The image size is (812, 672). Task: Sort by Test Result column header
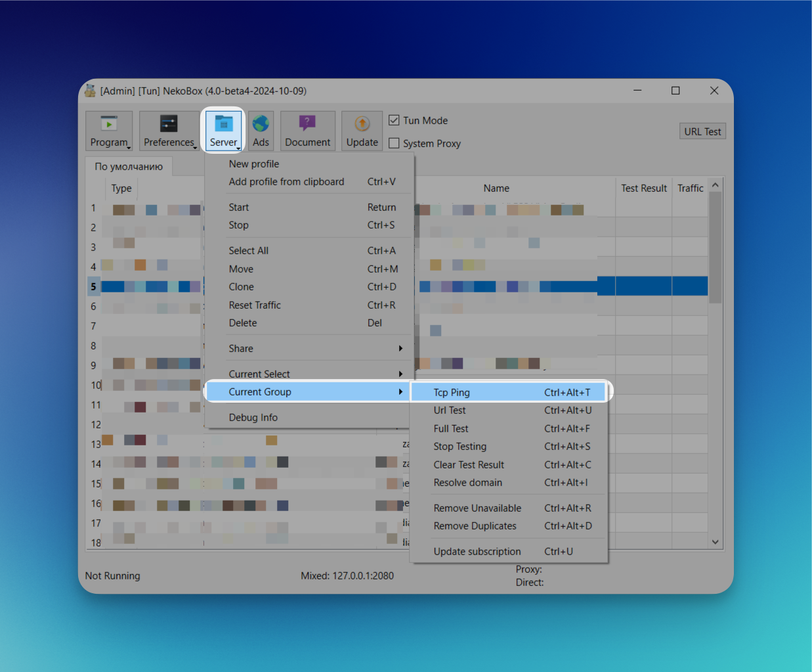(644, 188)
